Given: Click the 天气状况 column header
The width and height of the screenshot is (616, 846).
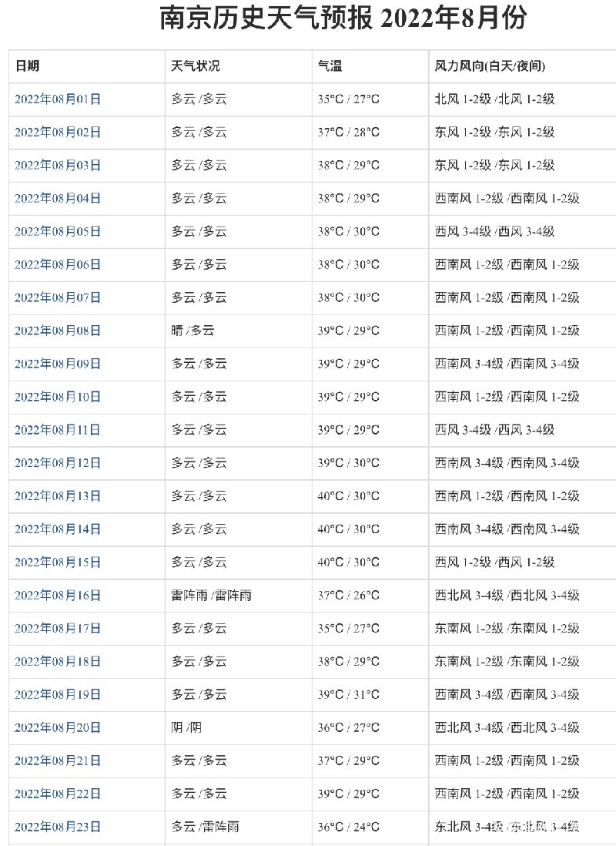Looking at the screenshot, I should tap(196, 66).
